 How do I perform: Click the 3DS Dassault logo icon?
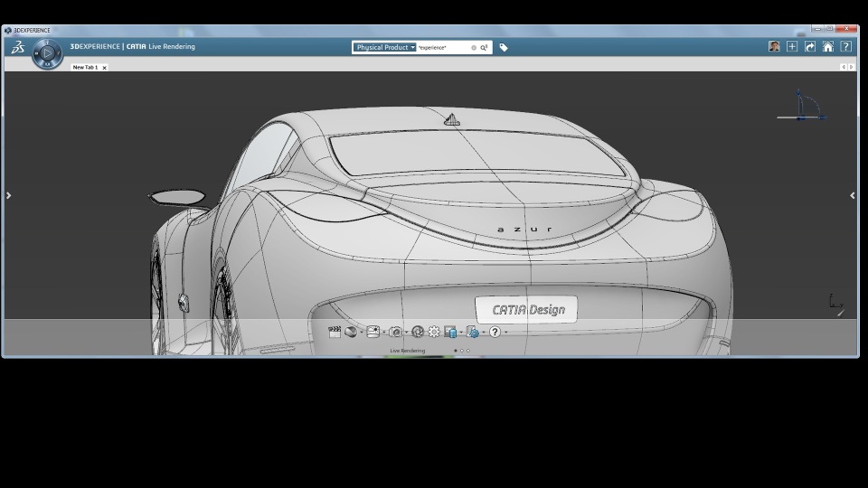18,47
